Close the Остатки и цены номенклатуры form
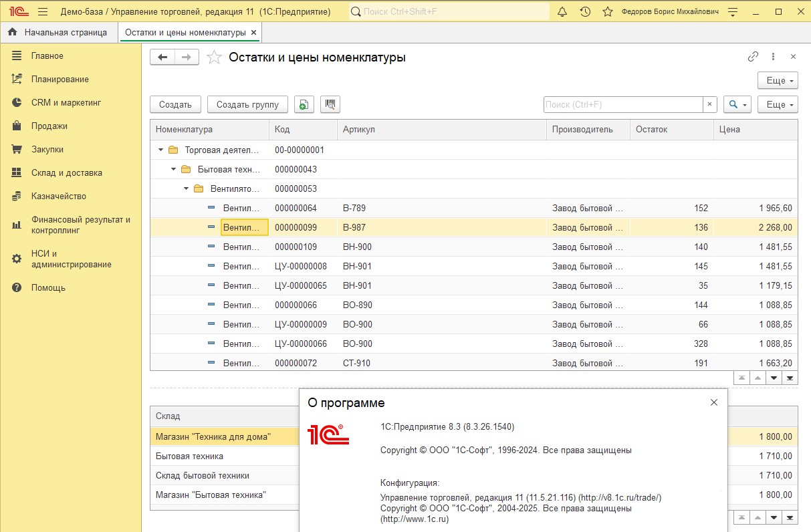The height and width of the screenshot is (532, 811). coord(793,57)
